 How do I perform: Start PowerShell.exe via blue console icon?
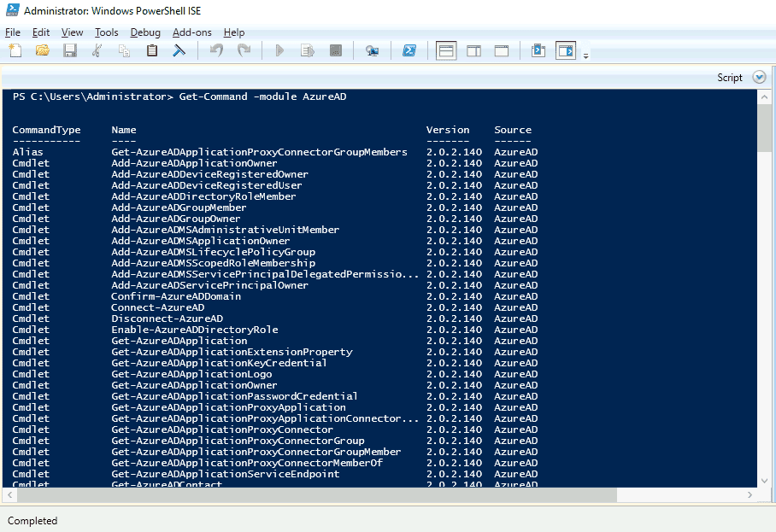click(409, 50)
